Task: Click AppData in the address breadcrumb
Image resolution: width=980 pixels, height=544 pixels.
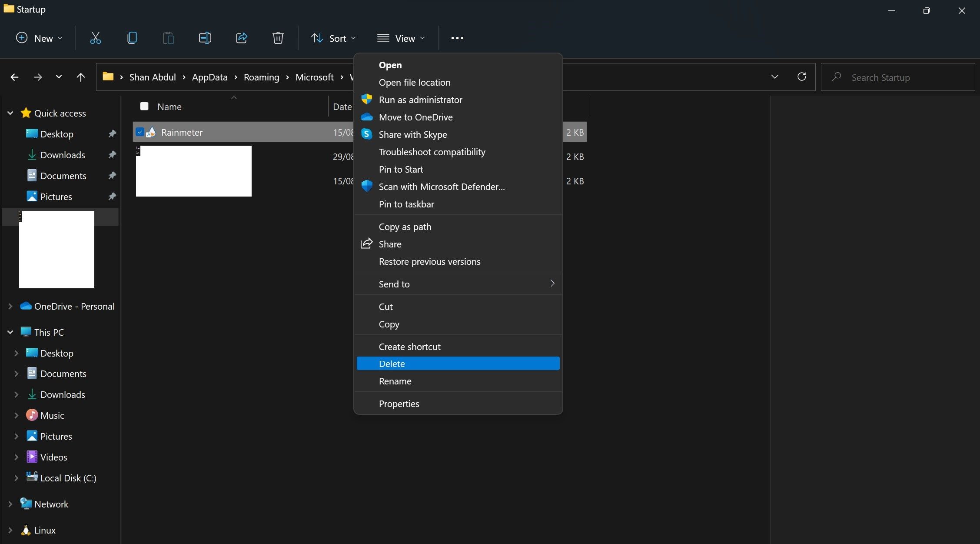Action: coord(209,77)
